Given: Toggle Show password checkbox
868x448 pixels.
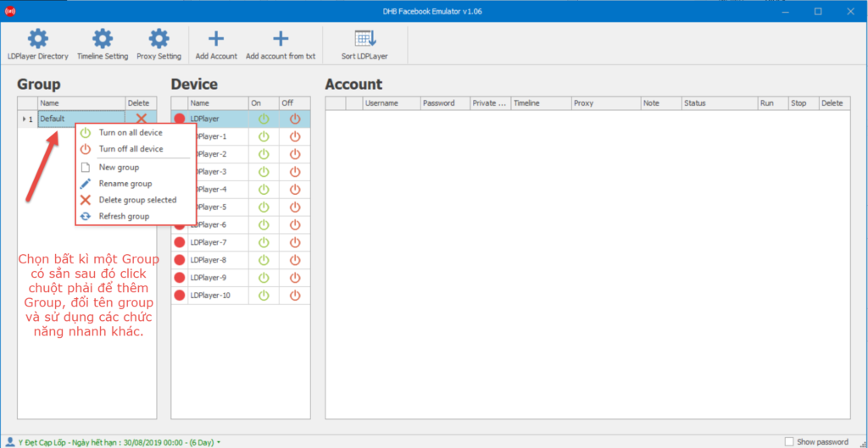Looking at the screenshot, I should [x=789, y=441].
